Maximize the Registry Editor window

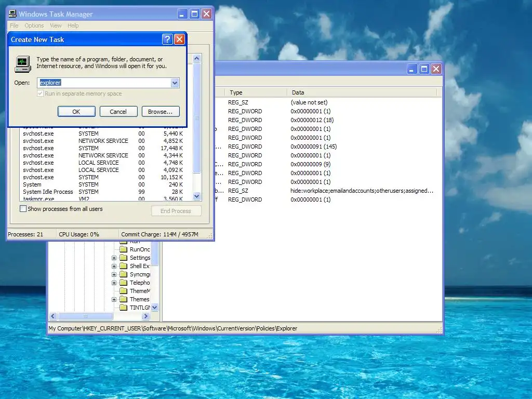coord(424,69)
